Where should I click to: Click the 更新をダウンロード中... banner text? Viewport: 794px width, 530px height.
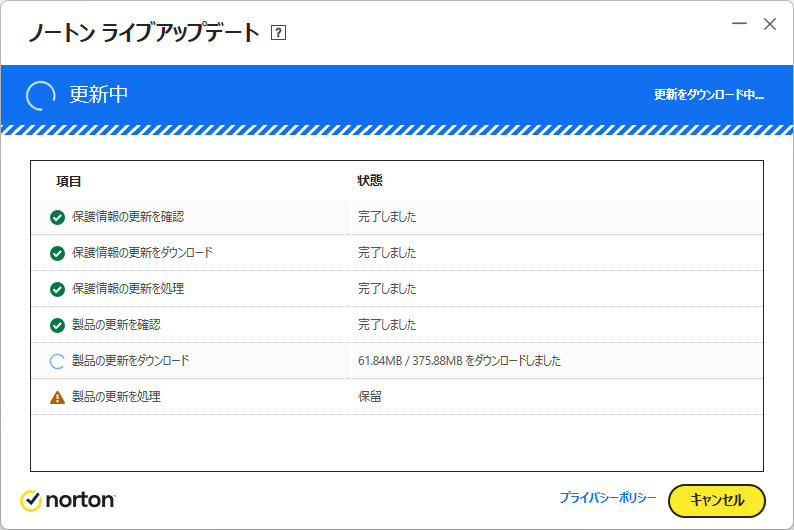pyautogui.click(x=708, y=95)
